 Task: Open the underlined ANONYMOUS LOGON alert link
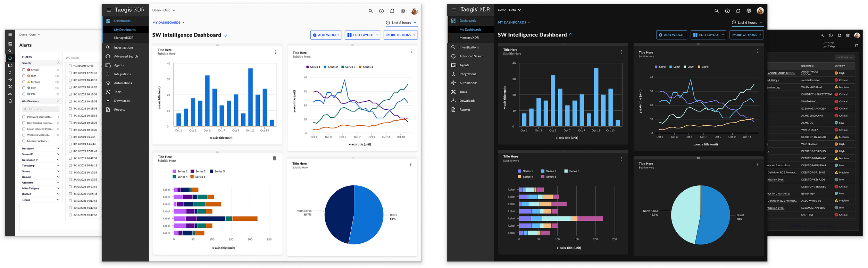point(782,73)
